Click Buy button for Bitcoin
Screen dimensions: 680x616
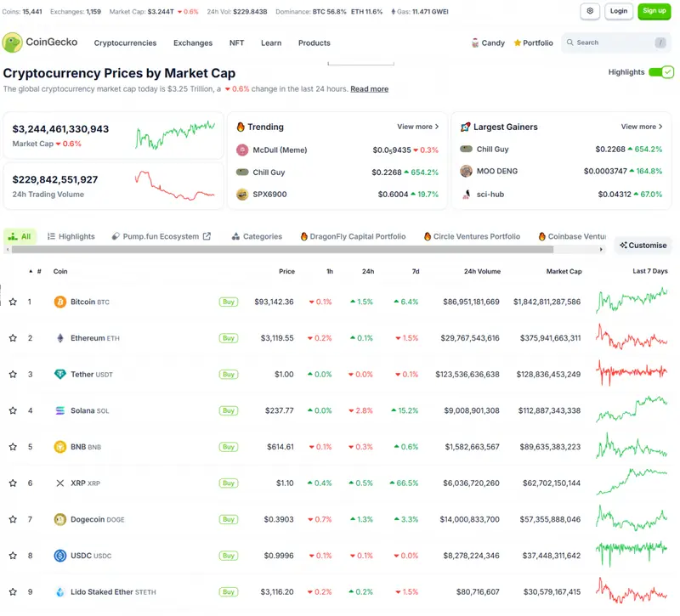229,302
